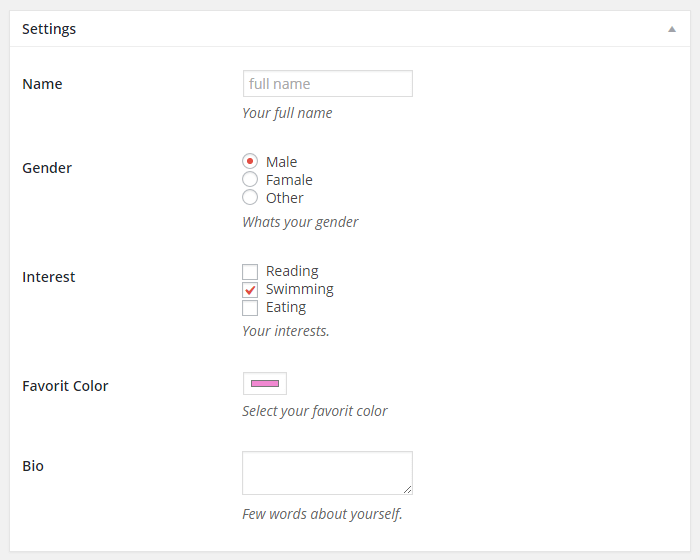Select the Famale radio button

[250, 180]
